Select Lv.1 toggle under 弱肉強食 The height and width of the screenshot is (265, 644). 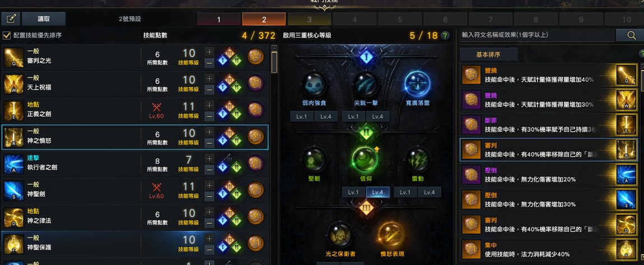[x=301, y=116]
